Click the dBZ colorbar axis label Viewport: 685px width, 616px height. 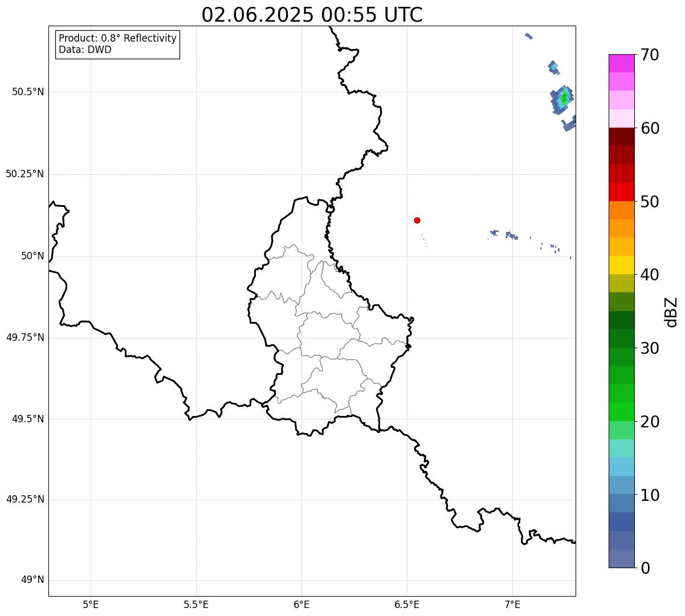click(671, 312)
